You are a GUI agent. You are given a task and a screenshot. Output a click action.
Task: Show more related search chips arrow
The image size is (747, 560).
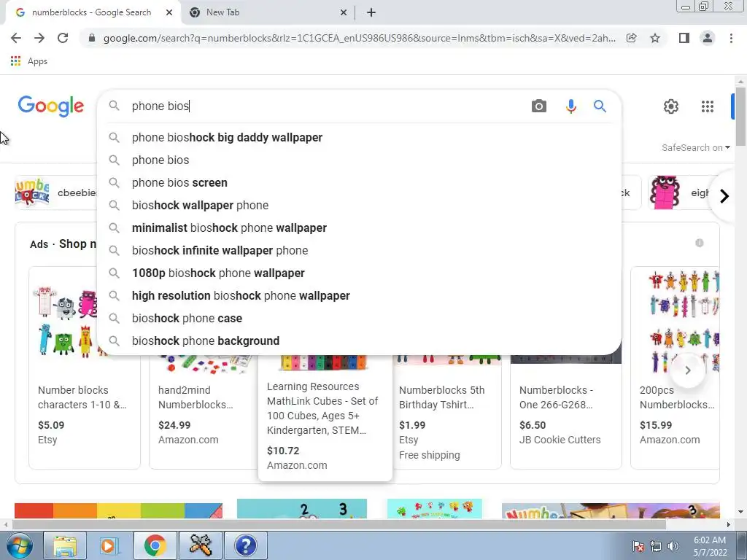pyautogui.click(x=724, y=195)
